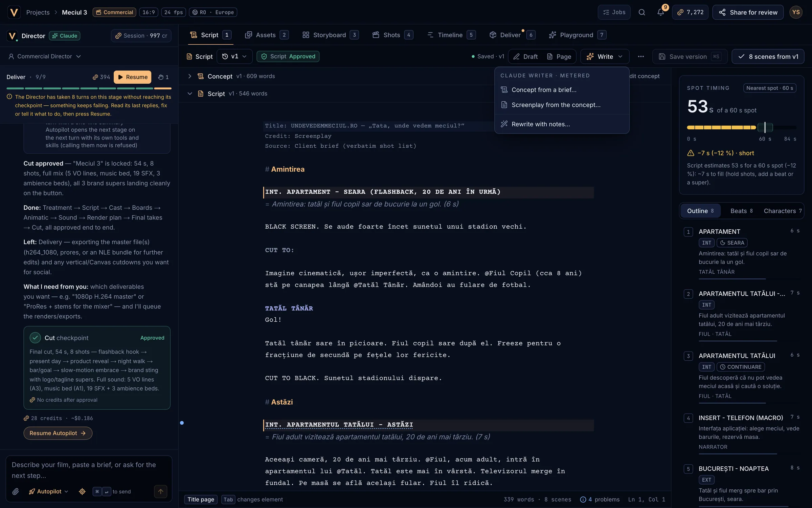This screenshot has width=812, height=508.
Task: Switch to Draft view mode
Action: click(x=525, y=57)
